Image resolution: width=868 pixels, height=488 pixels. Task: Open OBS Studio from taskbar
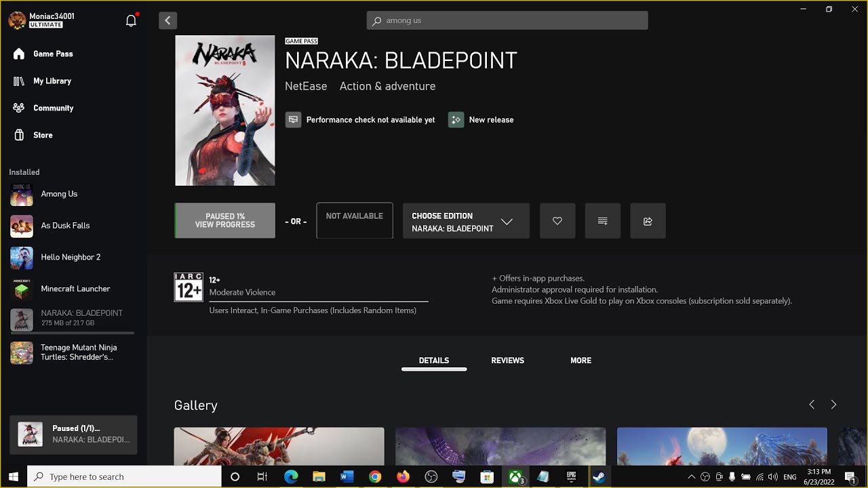pos(431,476)
